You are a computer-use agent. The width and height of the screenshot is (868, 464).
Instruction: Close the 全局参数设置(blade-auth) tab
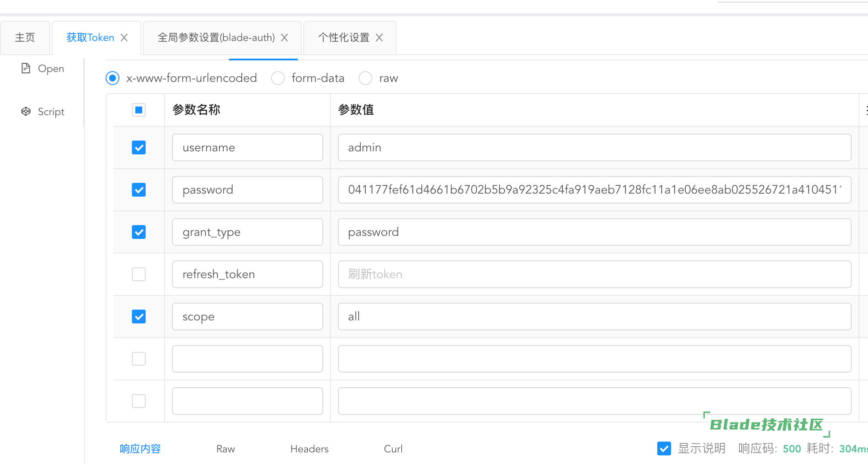tap(284, 38)
